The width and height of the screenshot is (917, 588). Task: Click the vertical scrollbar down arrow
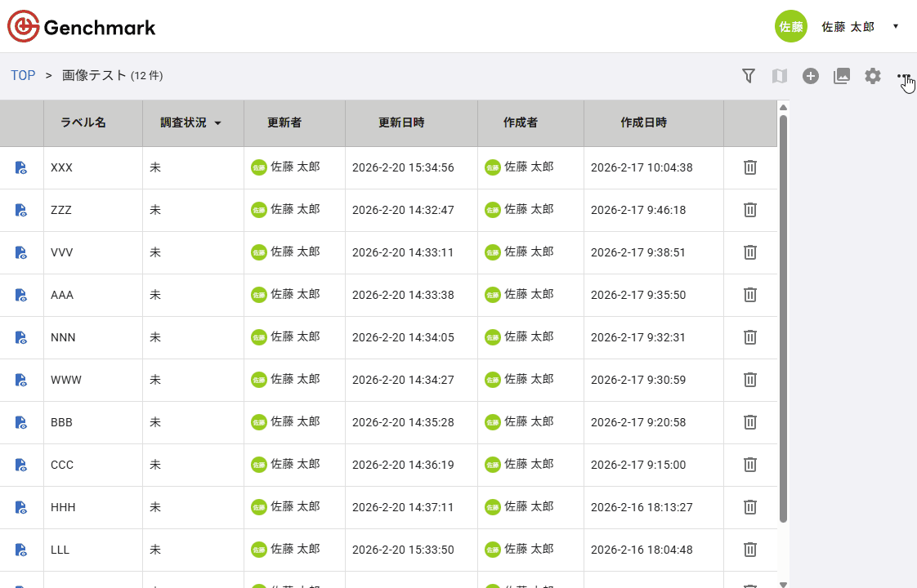(x=783, y=583)
